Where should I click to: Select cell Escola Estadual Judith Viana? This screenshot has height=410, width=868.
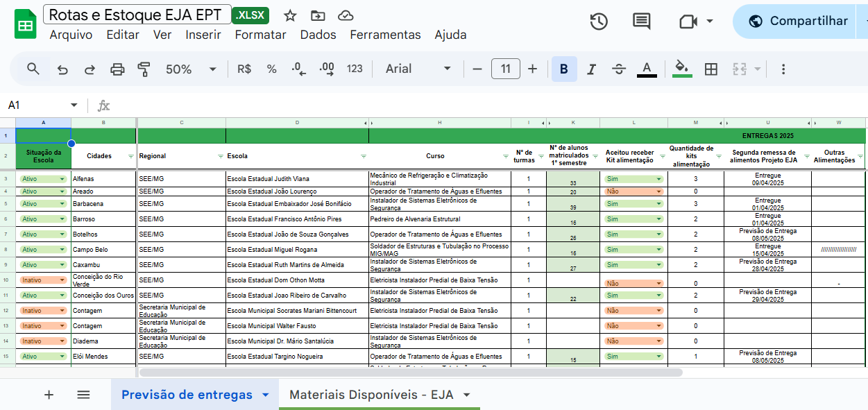(297, 179)
